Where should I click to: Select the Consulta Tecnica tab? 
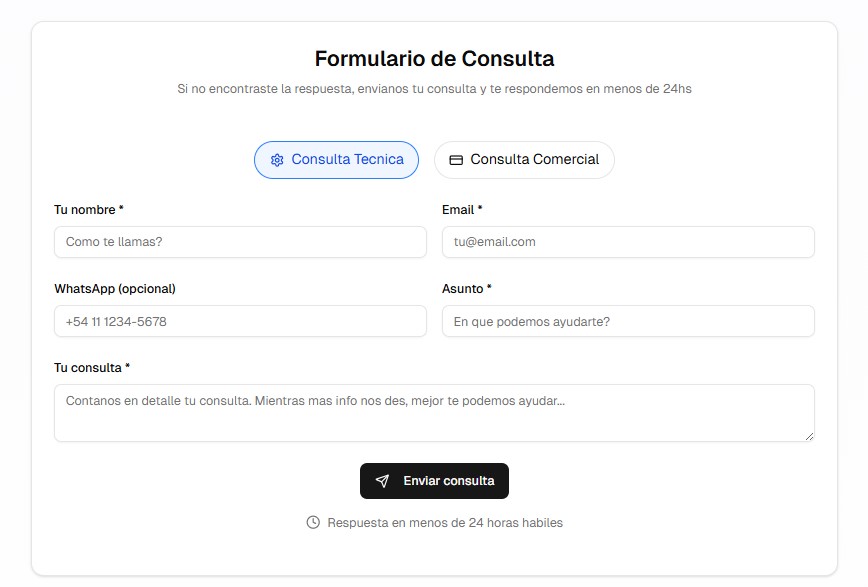click(x=336, y=160)
